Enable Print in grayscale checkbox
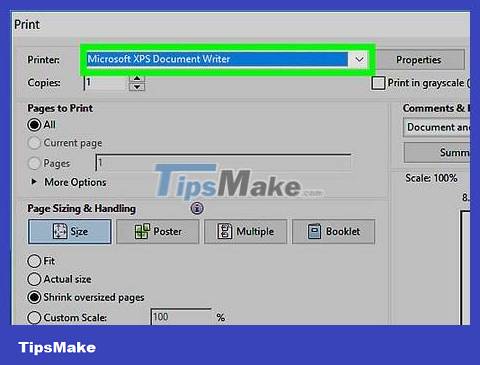480x365 pixels. pyautogui.click(x=378, y=83)
